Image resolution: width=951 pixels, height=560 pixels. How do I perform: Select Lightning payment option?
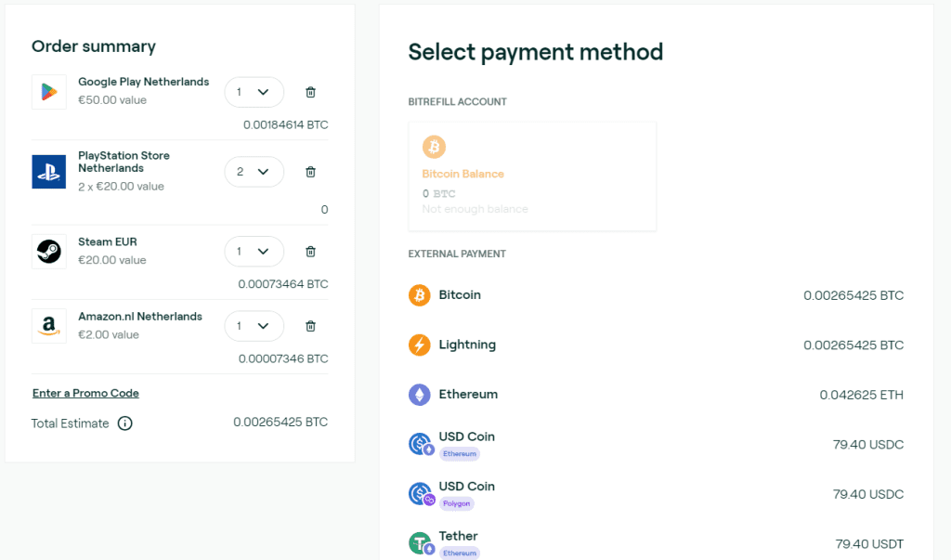pos(656,345)
